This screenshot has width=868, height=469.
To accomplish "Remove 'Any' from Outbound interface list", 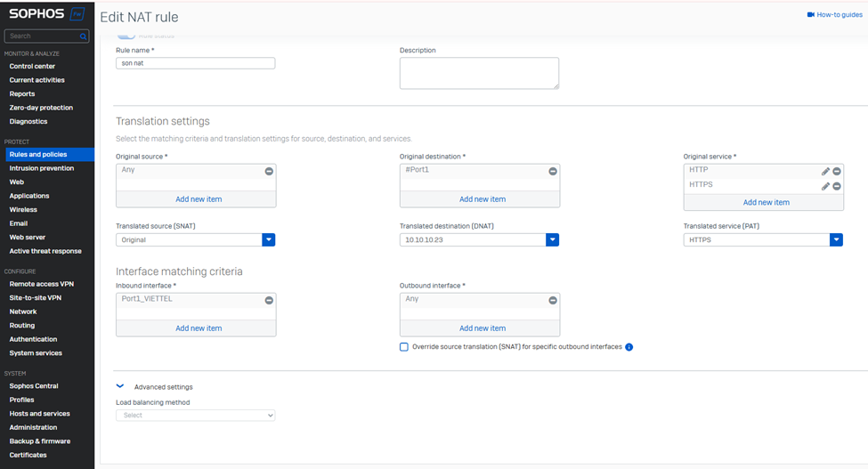I will click(553, 301).
